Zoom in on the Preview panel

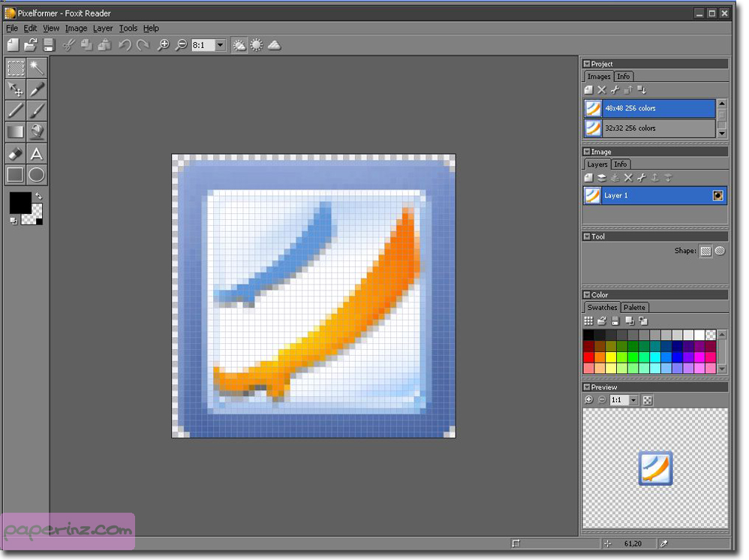coord(588,400)
